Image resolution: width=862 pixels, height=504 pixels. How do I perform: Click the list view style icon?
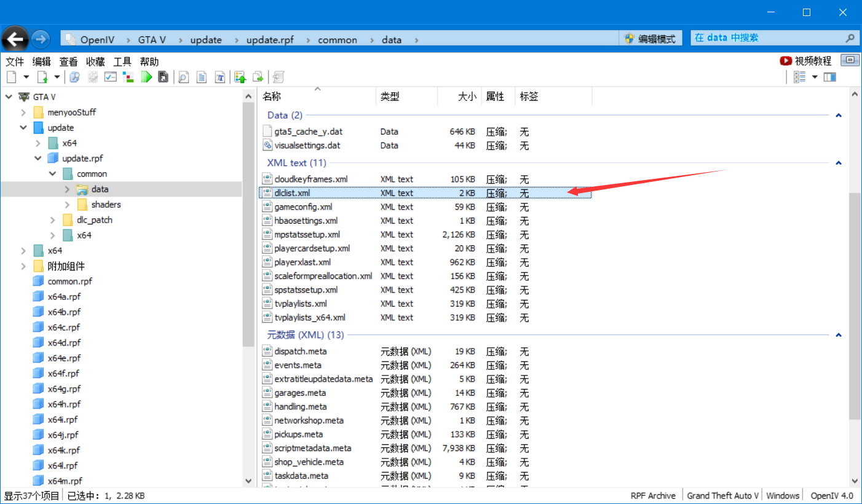click(x=799, y=77)
